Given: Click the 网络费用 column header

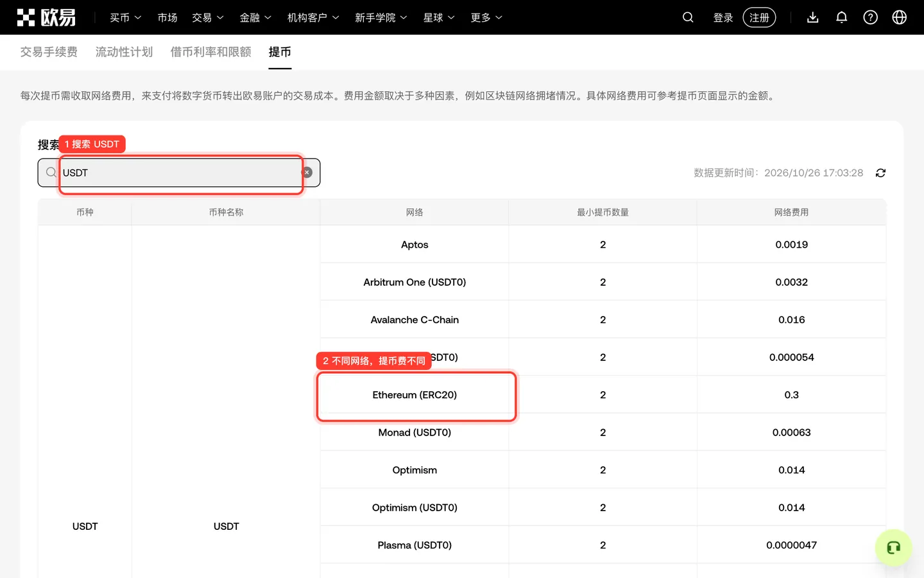Looking at the screenshot, I should point(791,213).
